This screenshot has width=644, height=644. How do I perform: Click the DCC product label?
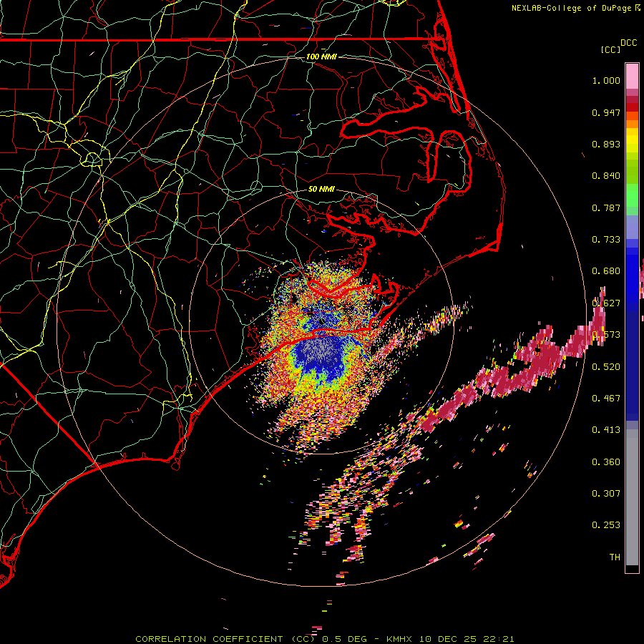click(x=628, y=43)
